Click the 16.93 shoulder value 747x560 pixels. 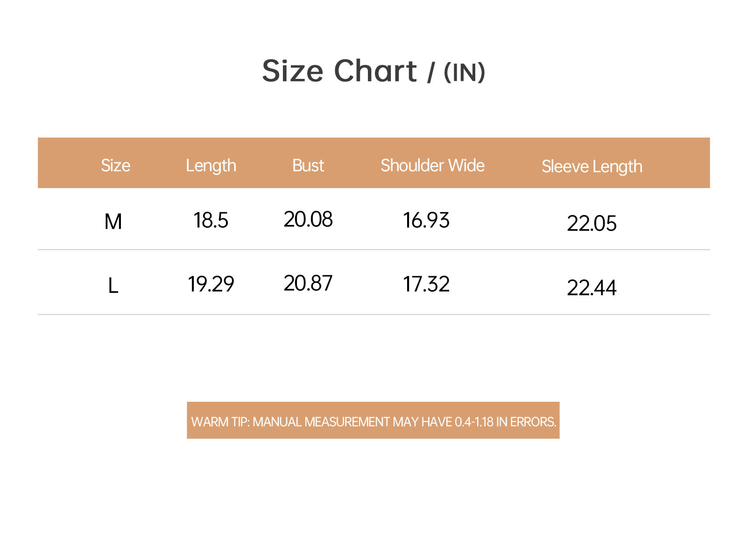426,220
